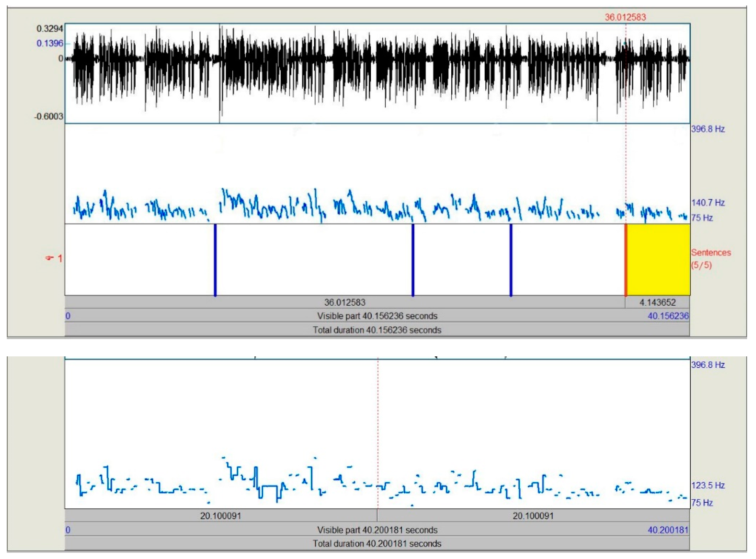Click the pointing hand icon beside tier 1
The height and width of the screenshot is (559, 756).
click(x=49, y=259)
